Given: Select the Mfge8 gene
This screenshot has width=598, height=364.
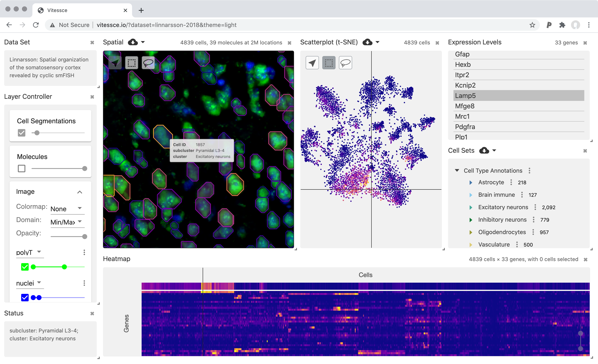Looking at the screenshot, I should [464, 106].
